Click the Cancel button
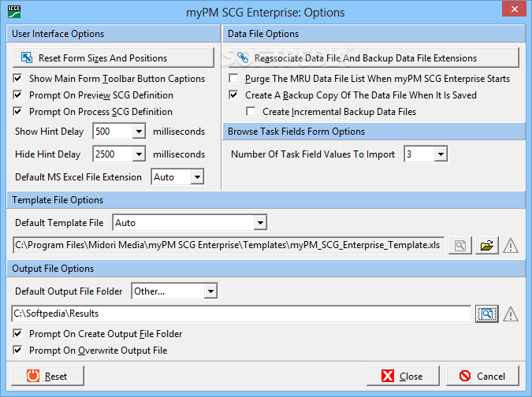532x397 pixels. click(x=482, y=376)
